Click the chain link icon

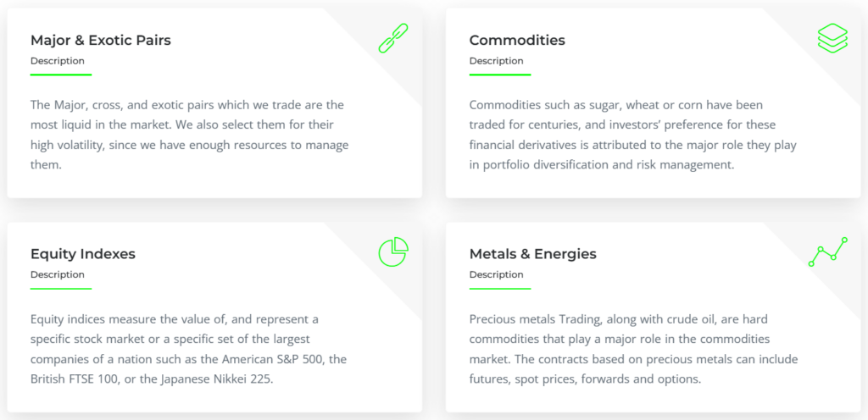pos(393,39)
